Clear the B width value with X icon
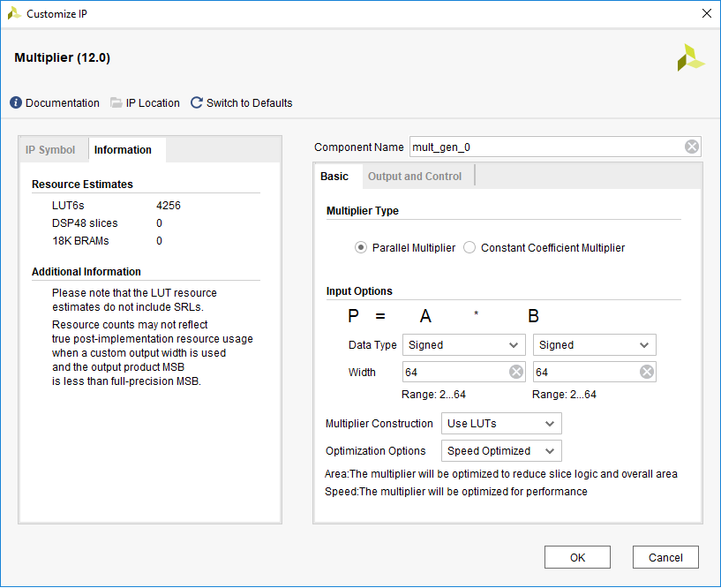721x588 pixels. [x=647, y=372]
